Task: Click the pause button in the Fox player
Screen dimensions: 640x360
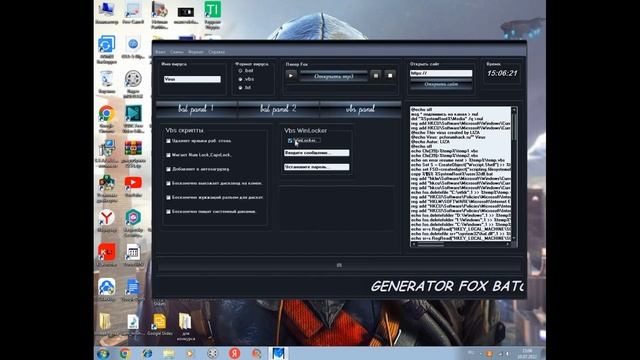Action: (376, 76)
